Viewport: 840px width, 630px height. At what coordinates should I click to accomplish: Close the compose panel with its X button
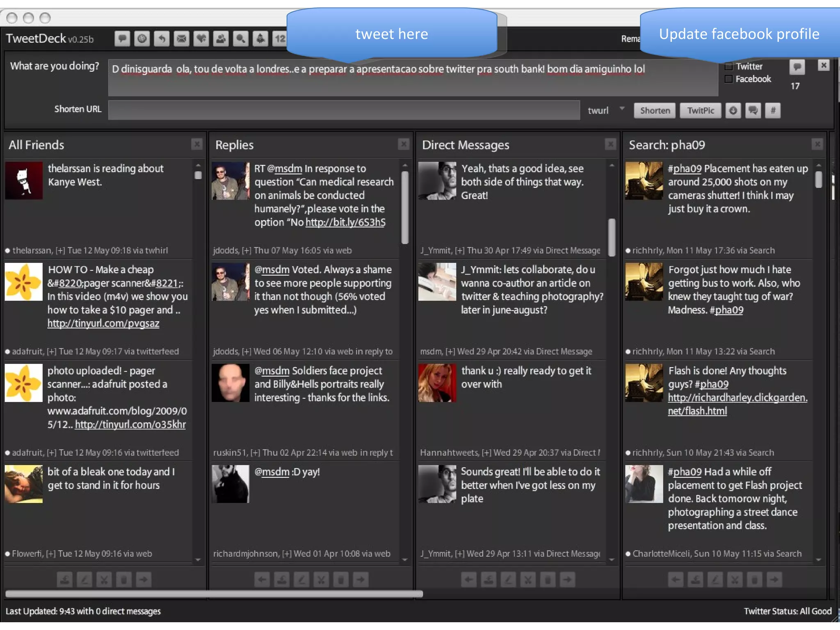824,65
